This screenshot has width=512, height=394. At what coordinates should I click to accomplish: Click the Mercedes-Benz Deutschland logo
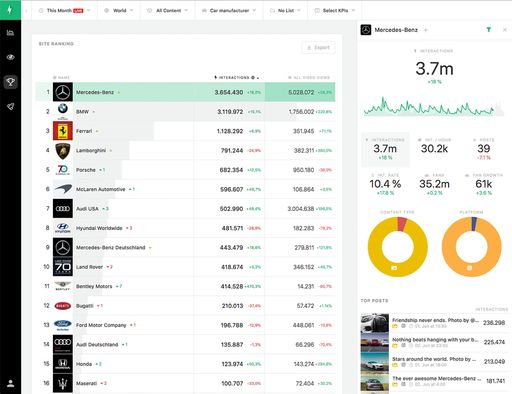pyautogui.click(x=63, y=247)
